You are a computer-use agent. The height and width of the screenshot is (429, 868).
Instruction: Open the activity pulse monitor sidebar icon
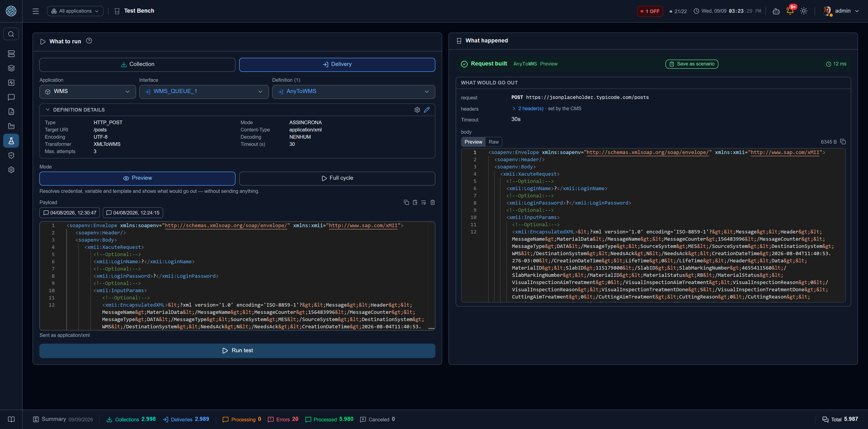tap(11, 83)
